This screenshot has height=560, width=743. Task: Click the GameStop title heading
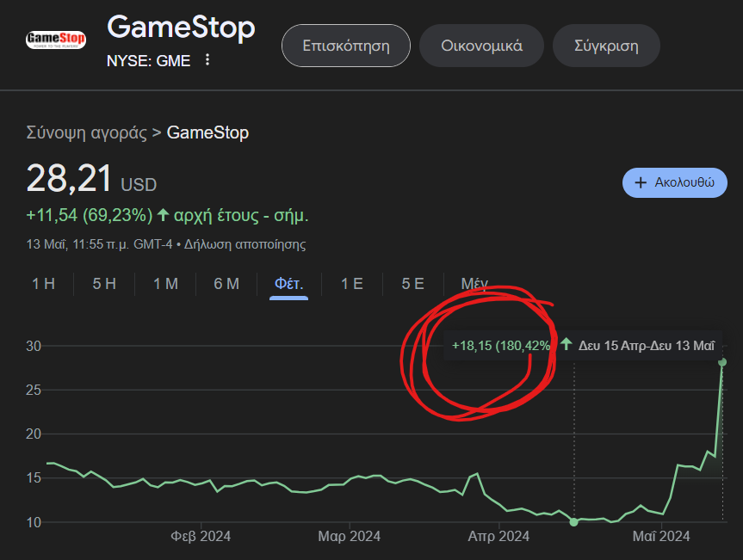pyautogui.click(x=181, y=27)
